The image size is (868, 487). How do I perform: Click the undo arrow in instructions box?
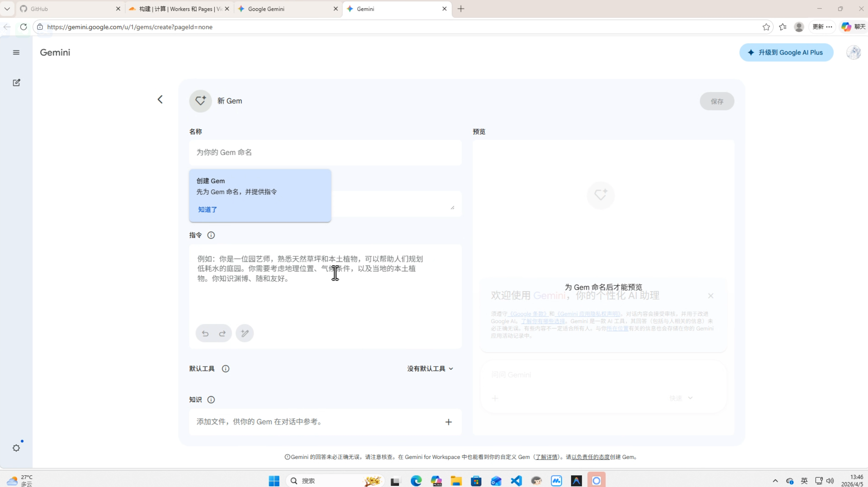(x=205, y=333)
